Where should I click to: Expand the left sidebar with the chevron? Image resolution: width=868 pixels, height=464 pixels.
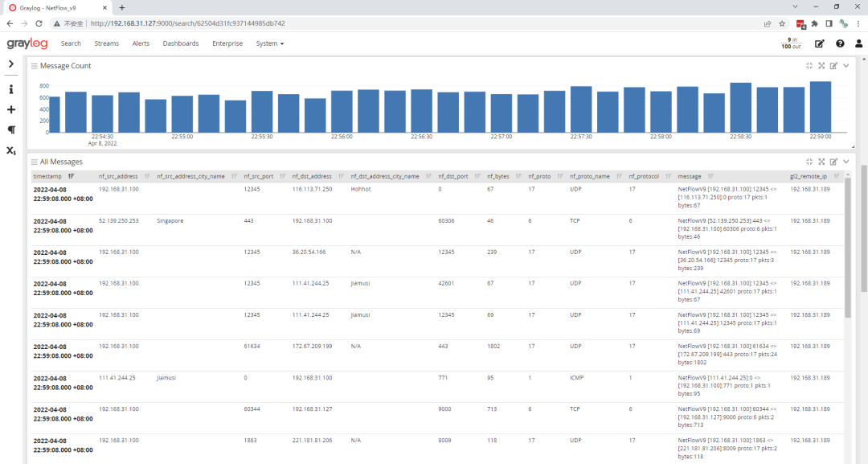[x=11, y=64]
